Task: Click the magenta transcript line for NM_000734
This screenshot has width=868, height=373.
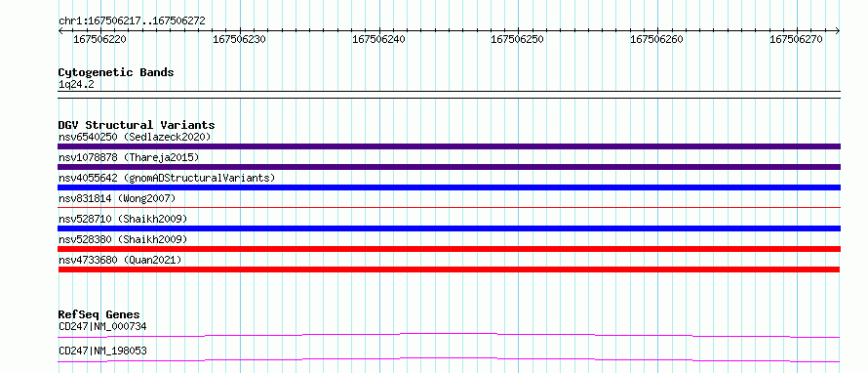Action: 449,335
